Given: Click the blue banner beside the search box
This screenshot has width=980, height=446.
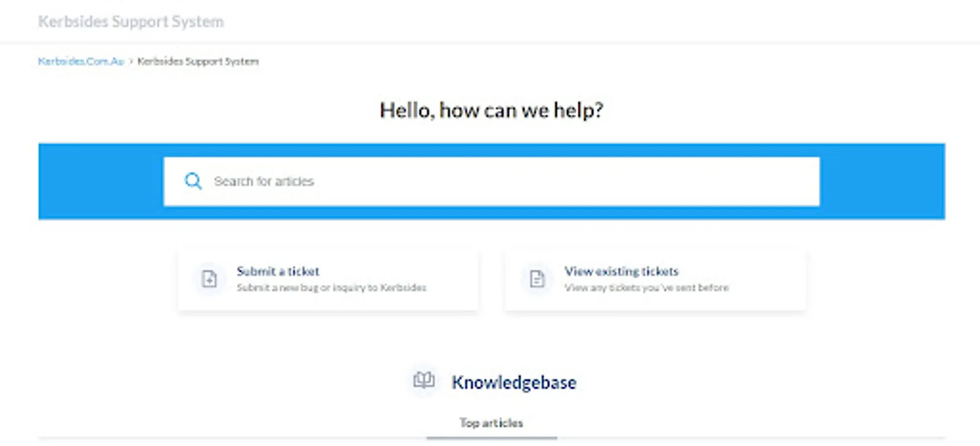Looking at the screenshot, I should tap(99, 181).
